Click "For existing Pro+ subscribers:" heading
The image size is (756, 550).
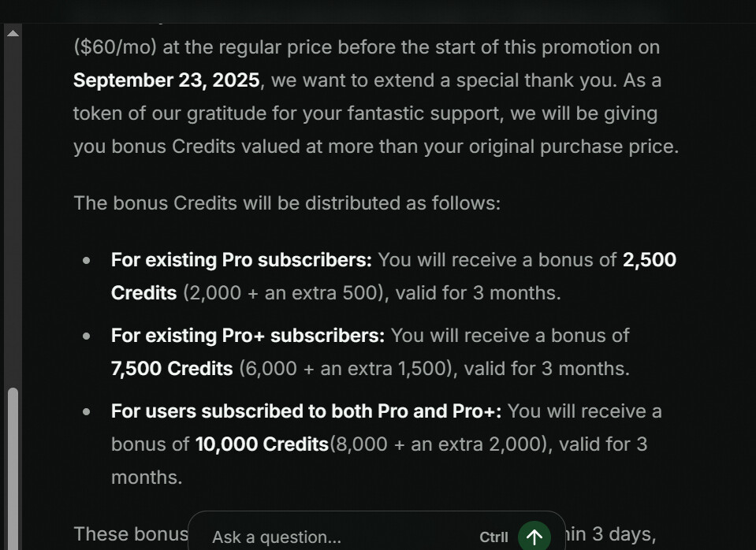[x=248, y=336]
